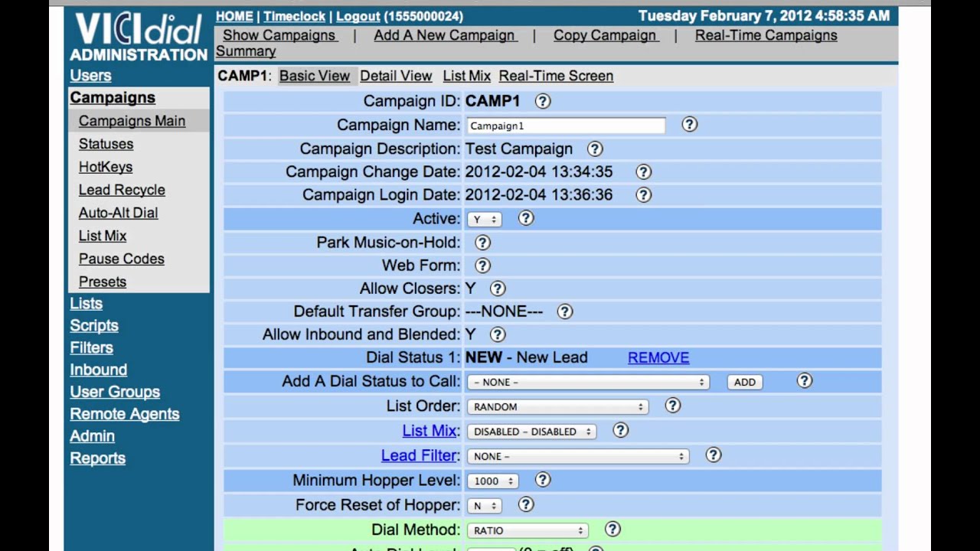Image resolution: width=980 pixels, height=551 pixels.
Task: Select Campaigns Main in sidebar
Action: coord(132,121)
